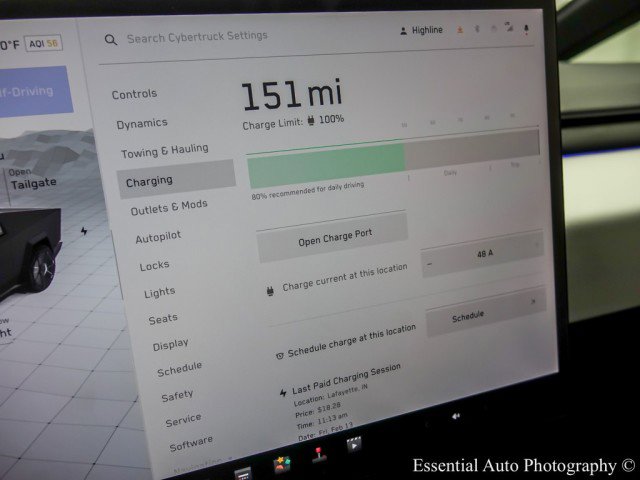Screen dimensions: 640x480
Task: Open the Schedule charge button
Action: [x=486, y=311]
